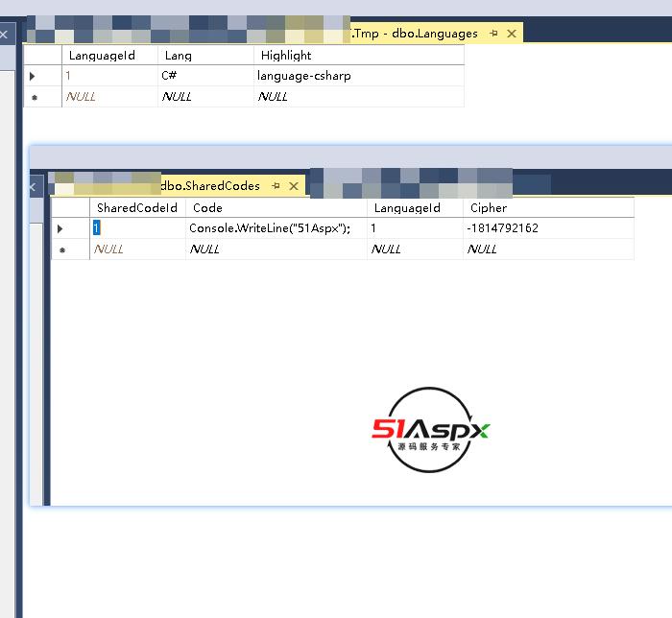Click the Lang column header
This screenshot has width=672, height=618.
[205, 56]
